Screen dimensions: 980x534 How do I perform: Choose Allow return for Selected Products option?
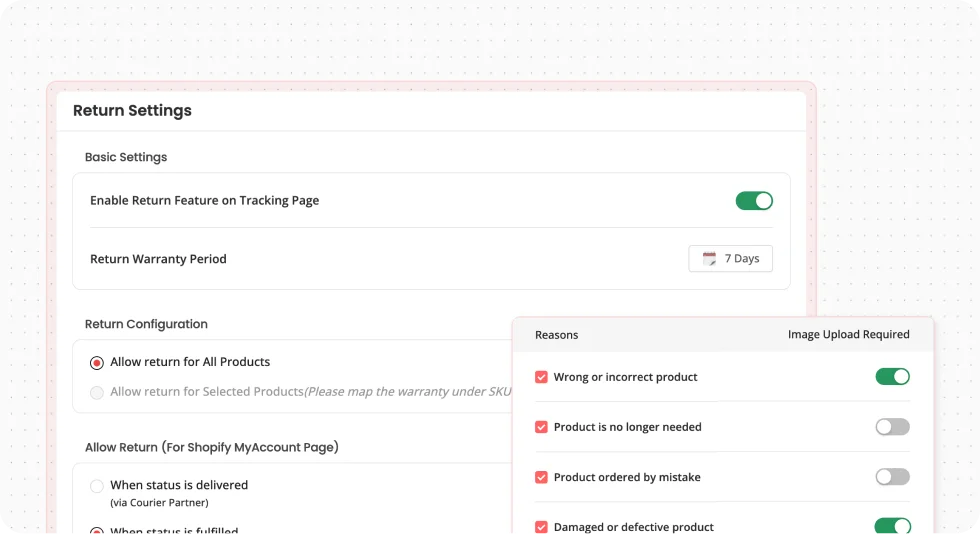pyautogui.click(x=97, y=392)
